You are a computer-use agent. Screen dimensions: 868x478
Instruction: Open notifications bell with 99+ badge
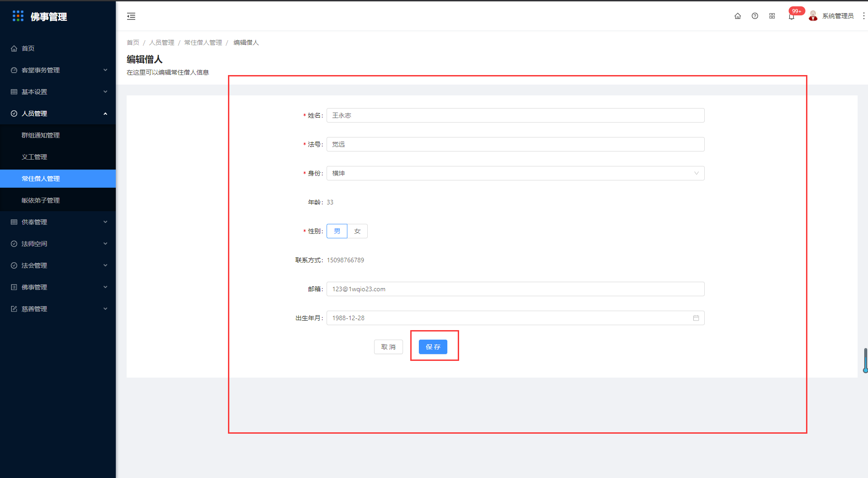[792, 16]
